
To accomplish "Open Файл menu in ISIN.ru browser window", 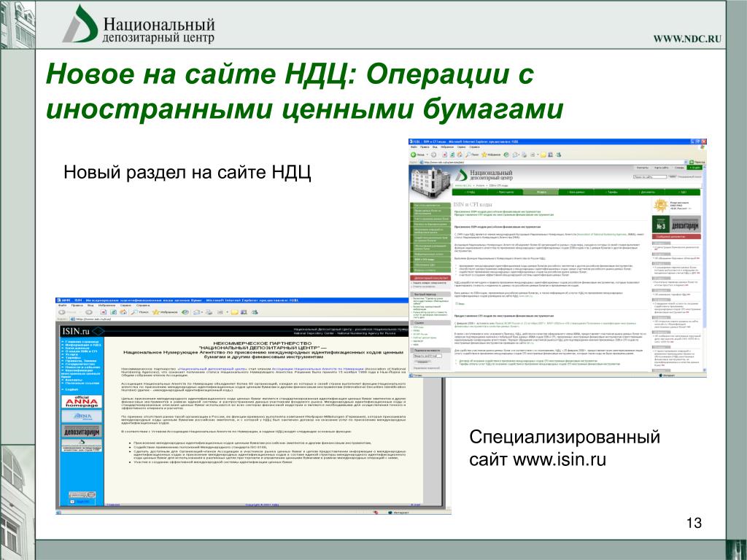I will point(63,306).
